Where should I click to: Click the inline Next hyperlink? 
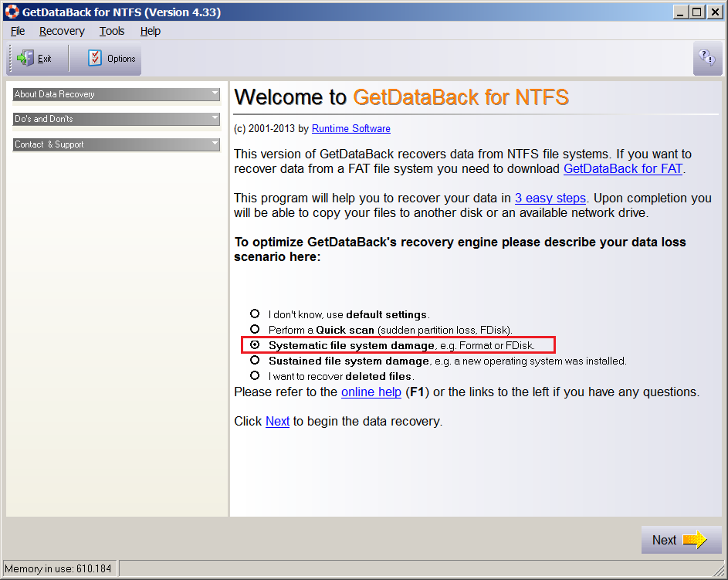pyautogui.click(x=277, y=421)
